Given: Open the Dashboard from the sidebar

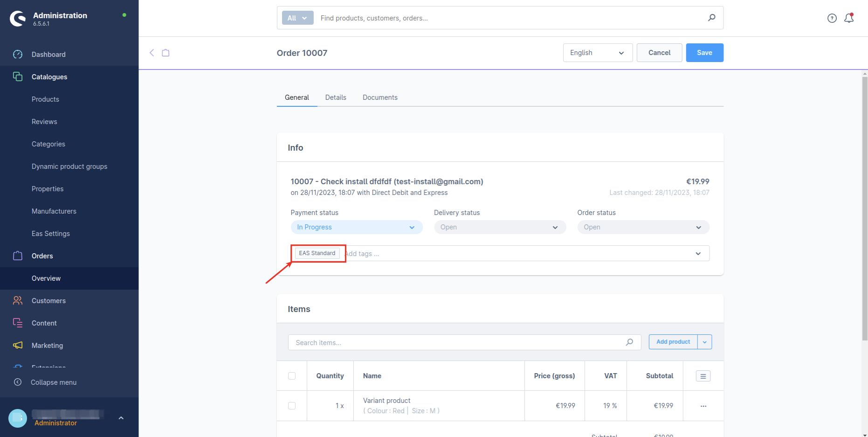Looking at the screenshot, I should click(x=48, y=55).
